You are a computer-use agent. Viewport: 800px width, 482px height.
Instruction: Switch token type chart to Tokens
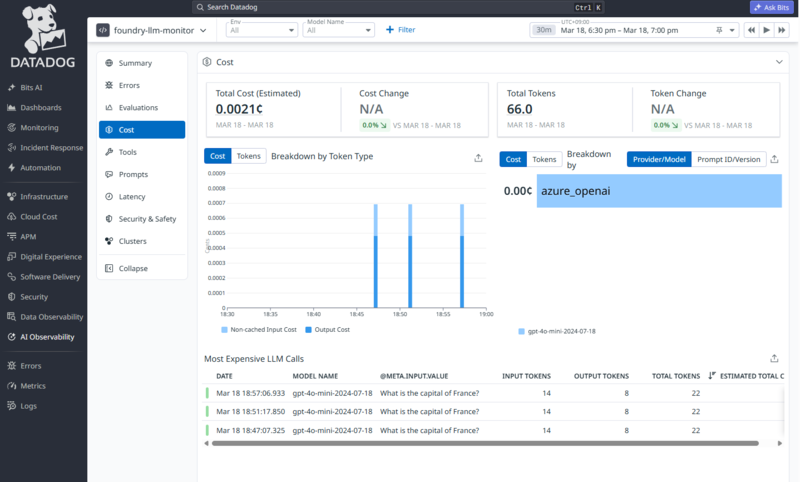[248, 156]
